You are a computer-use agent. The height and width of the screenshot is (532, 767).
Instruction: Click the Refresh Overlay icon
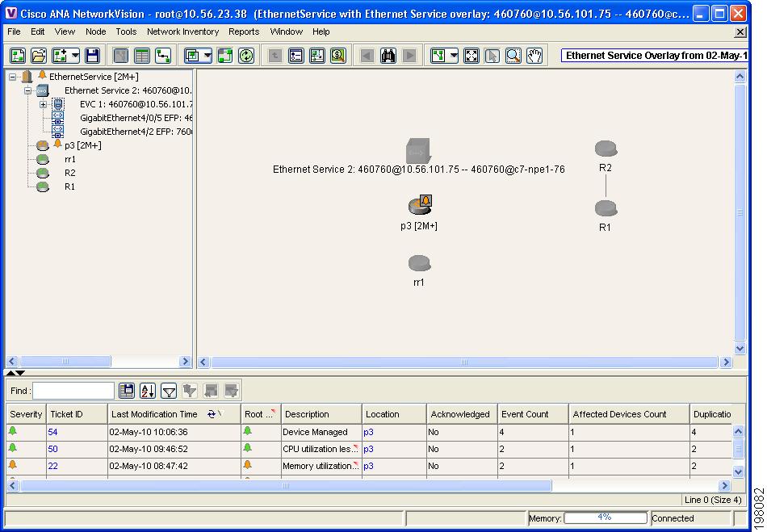tap(246, 55)
